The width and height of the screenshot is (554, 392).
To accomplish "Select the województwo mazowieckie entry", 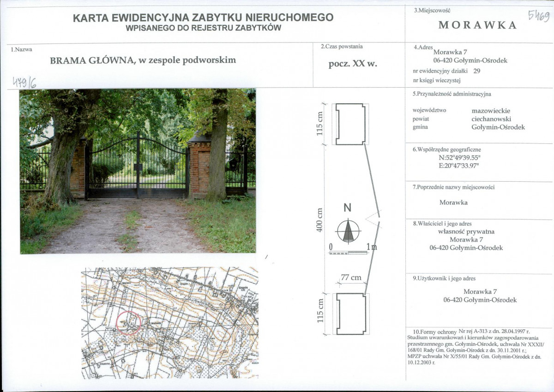I will pyautogui.click(x=462, y=111).
